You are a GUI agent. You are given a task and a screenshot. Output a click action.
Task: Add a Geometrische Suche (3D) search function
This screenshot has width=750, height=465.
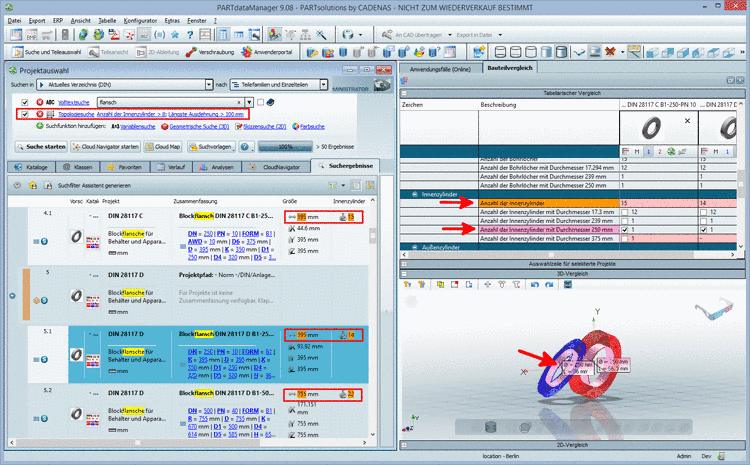click(198, 128)
